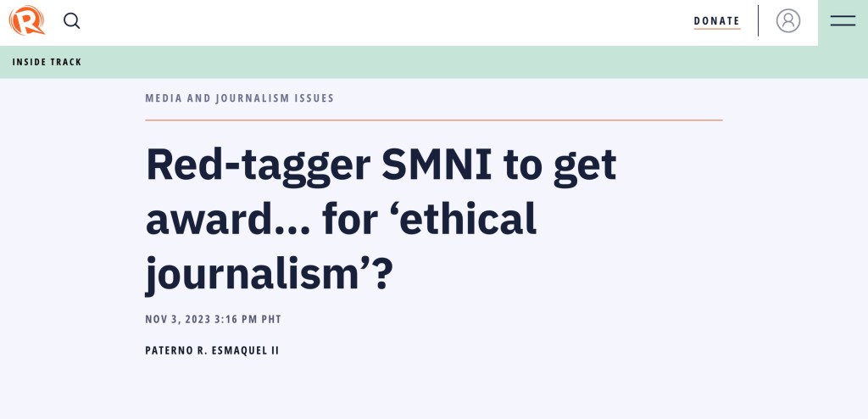Open the hamburger navigation menu
Screen dimensions: 868x419
click(843, 21)
